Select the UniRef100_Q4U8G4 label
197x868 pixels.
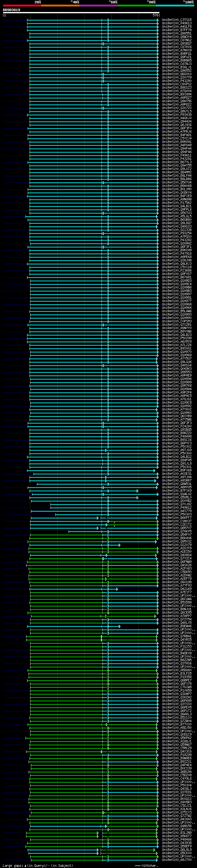pos(177,555)
